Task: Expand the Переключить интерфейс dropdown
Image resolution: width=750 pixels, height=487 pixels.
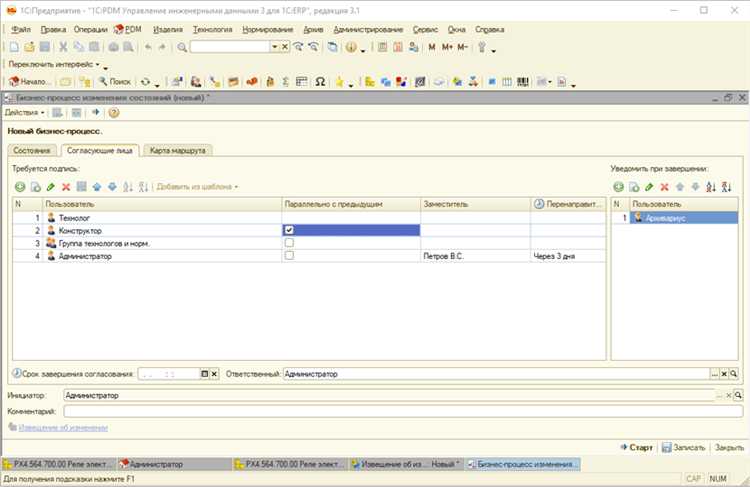Action: (x=55, y=64)
